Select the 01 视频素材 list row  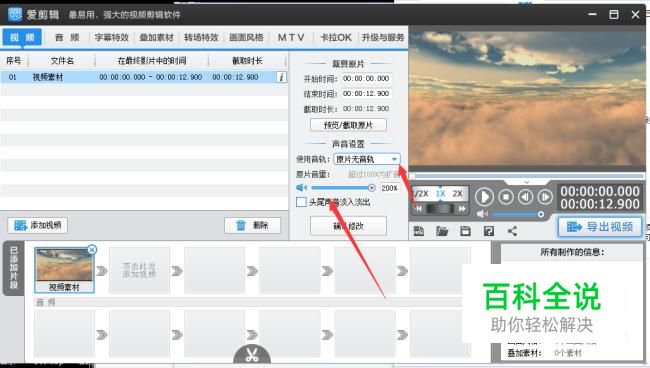coord(144,77)
